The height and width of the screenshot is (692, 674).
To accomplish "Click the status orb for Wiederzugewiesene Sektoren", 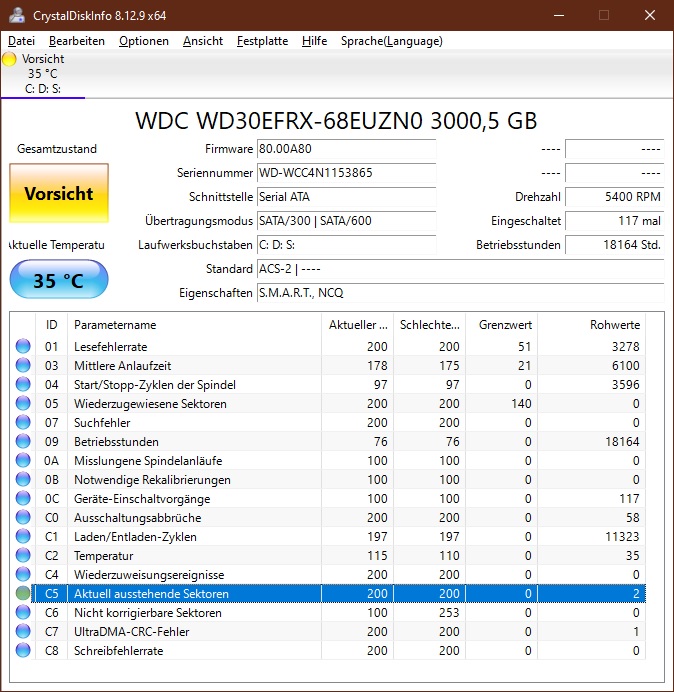I will point(23,403).
